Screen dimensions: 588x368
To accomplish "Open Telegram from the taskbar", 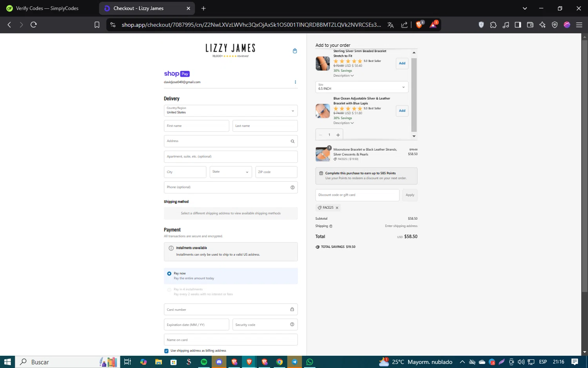I will (x=294, y=362).
